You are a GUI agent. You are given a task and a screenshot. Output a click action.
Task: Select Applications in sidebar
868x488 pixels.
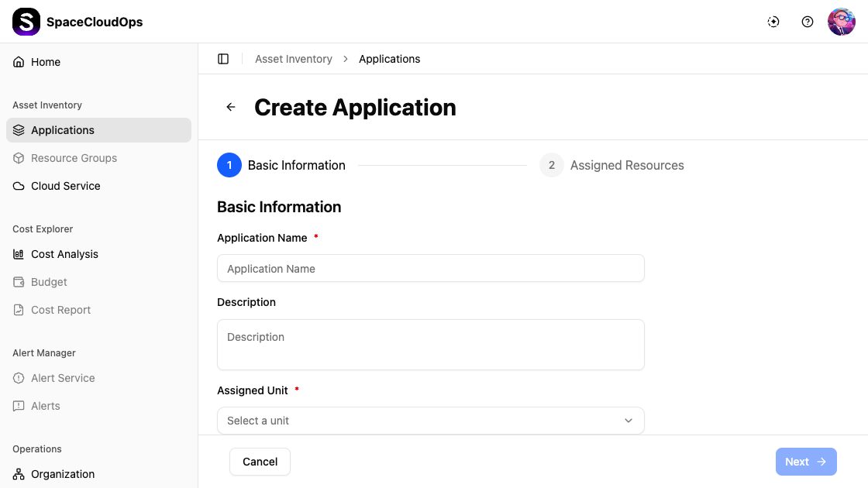(x=63, y=130)
